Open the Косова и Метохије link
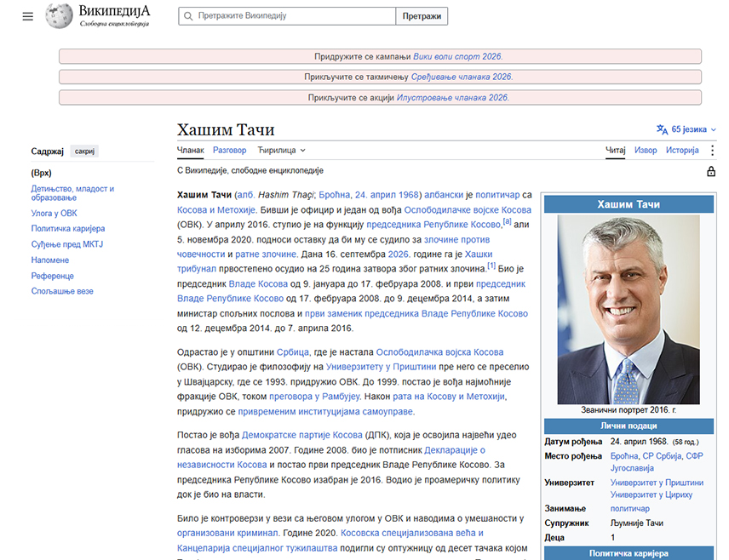 point(216,209)
